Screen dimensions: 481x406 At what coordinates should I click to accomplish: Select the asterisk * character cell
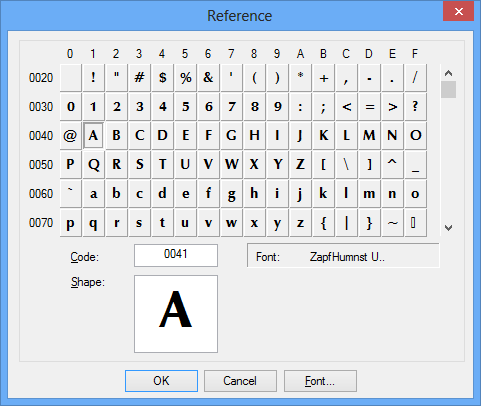pyautogui.click(x=300, y=78)
